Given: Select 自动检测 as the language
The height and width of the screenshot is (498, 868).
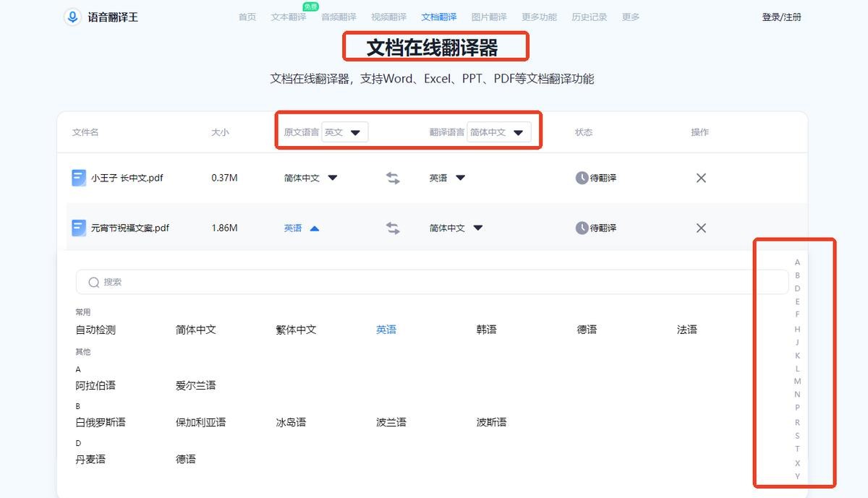Looking at the screenshot, I should pos(95,330).
